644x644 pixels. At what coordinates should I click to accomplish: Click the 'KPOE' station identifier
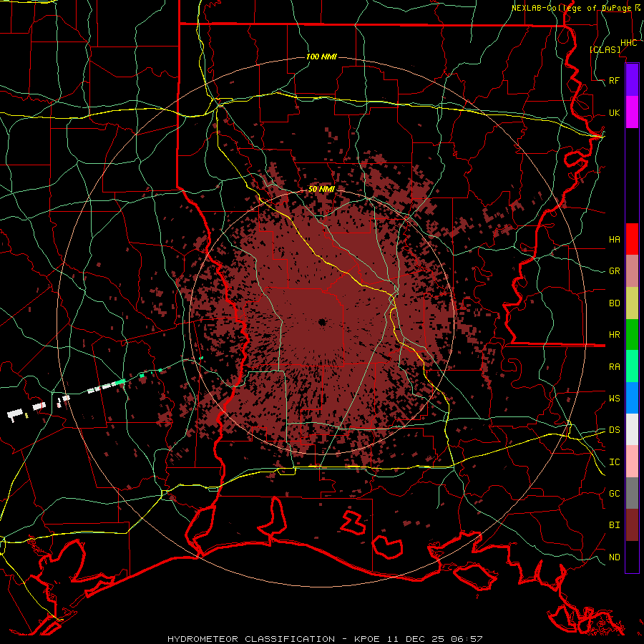point(369,639)
